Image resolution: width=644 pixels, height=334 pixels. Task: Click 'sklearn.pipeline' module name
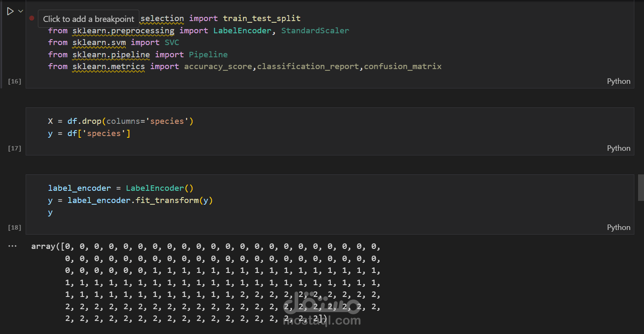pos(111,55)
